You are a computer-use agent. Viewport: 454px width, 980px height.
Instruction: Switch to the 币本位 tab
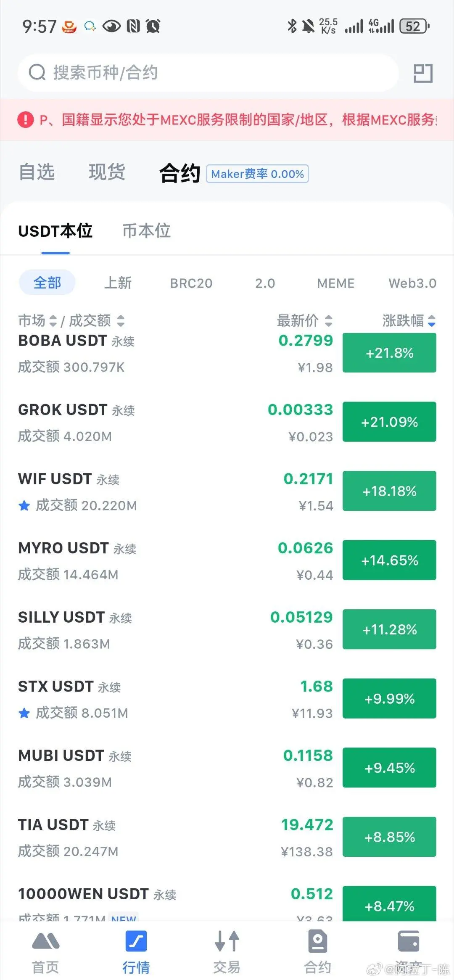point(146,231)
